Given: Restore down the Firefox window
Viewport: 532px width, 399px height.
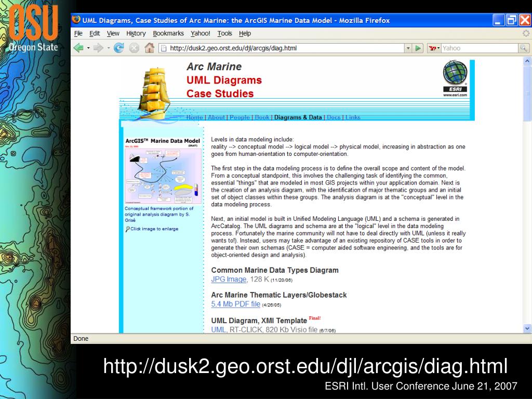Looking at the screenshot, I should click(512, 20).
